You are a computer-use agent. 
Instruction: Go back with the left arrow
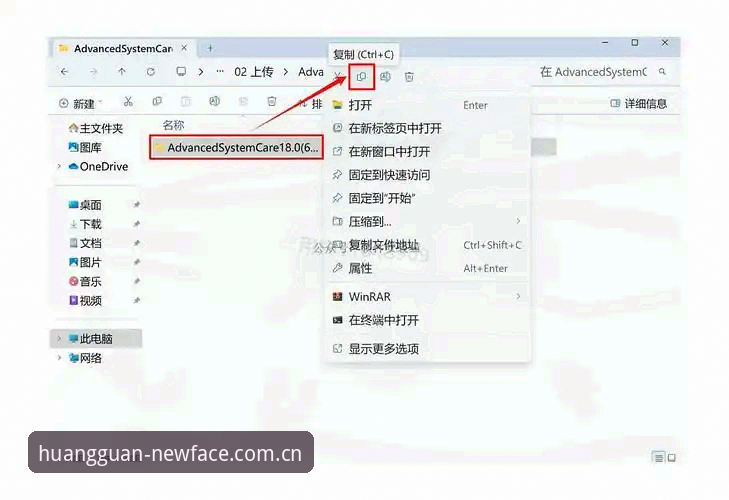click(x=64, y=72)
